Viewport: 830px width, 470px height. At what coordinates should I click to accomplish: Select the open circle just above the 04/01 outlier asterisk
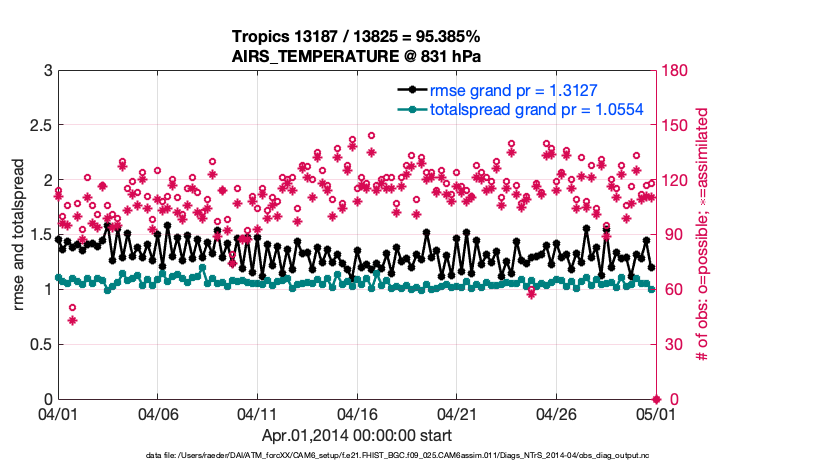(72, 308)
